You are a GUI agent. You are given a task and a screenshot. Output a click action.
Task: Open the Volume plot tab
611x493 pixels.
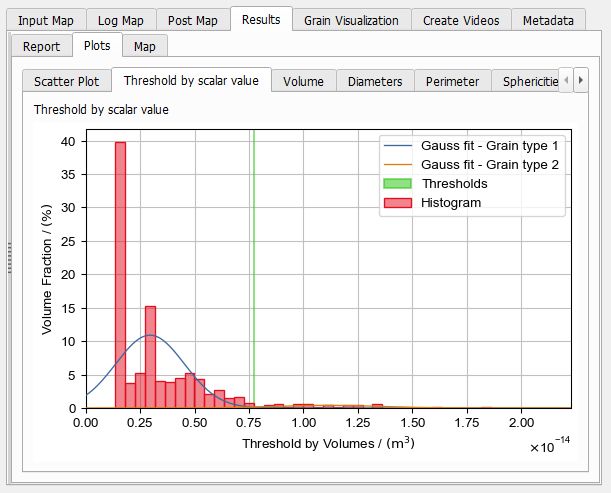[304, 81]
